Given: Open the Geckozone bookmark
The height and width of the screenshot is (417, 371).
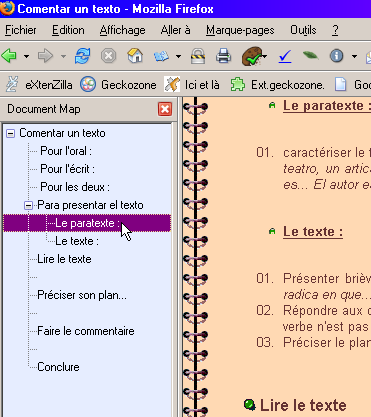Looking at the screenshot, I should coord(118,85).
